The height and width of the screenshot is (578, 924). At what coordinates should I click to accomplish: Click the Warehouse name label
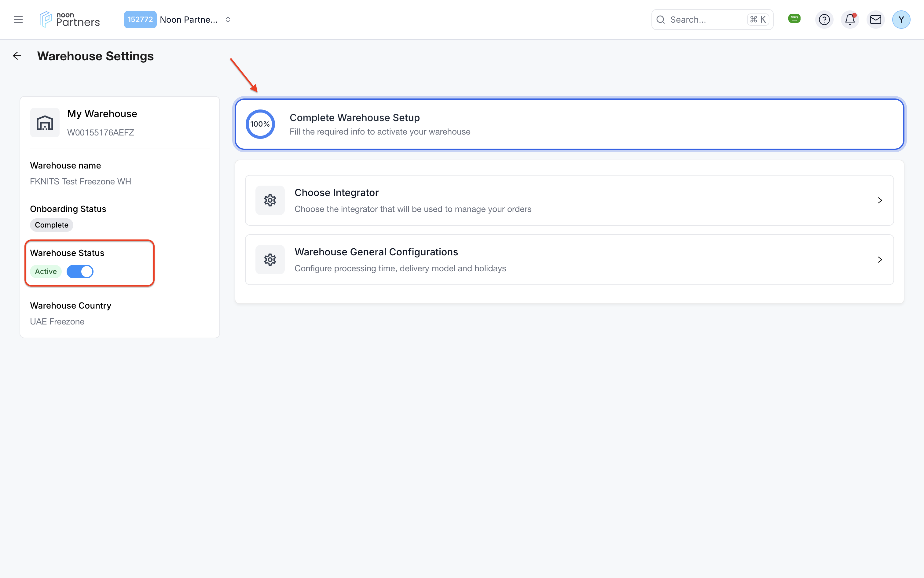66,165
